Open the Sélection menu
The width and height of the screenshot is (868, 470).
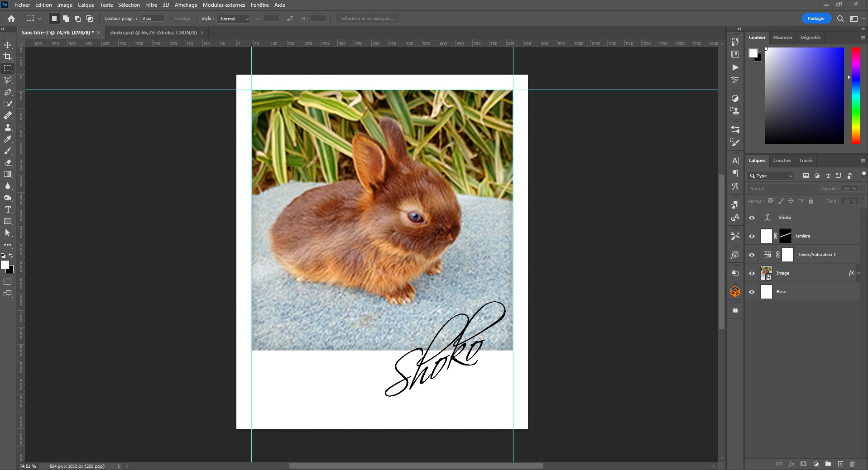(x=129, y=5)
